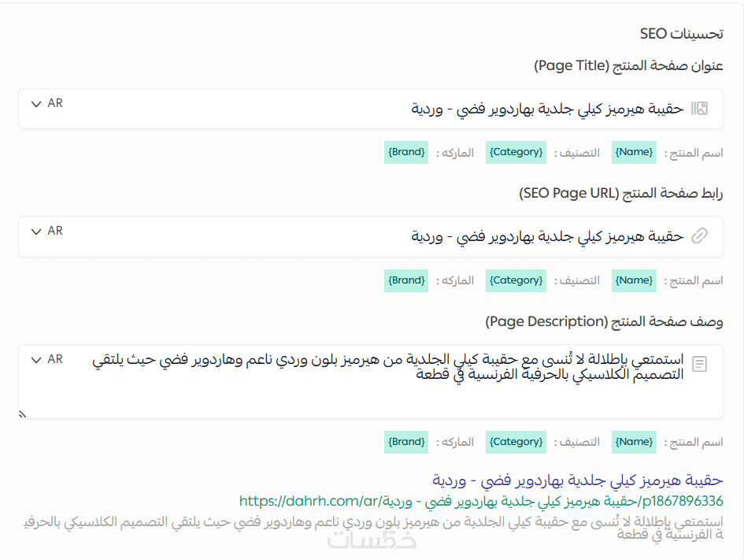The width and height of the screenshot is (744, 560).
Task: Click 'اسم المنتج' label under Page Title field
Action: point(694,153)
